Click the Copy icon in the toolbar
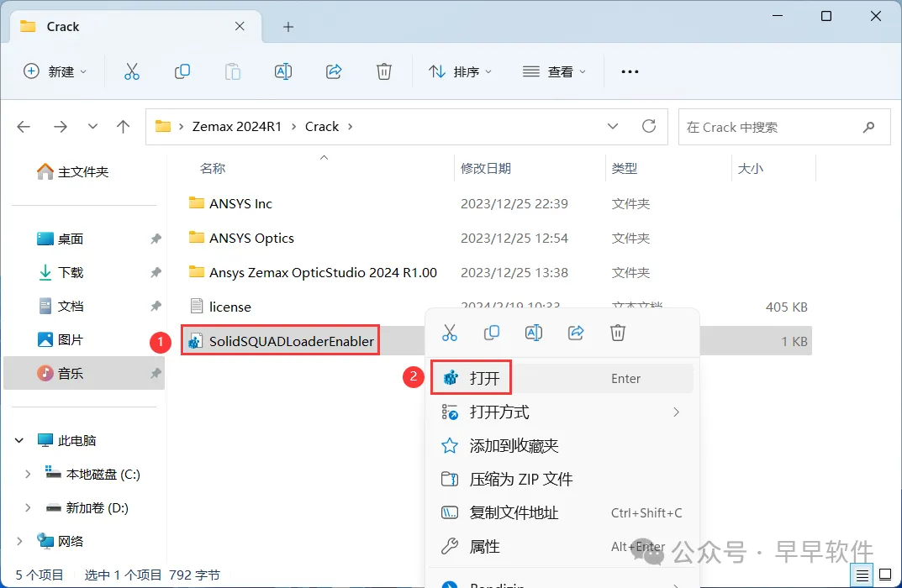 [182, 71]
